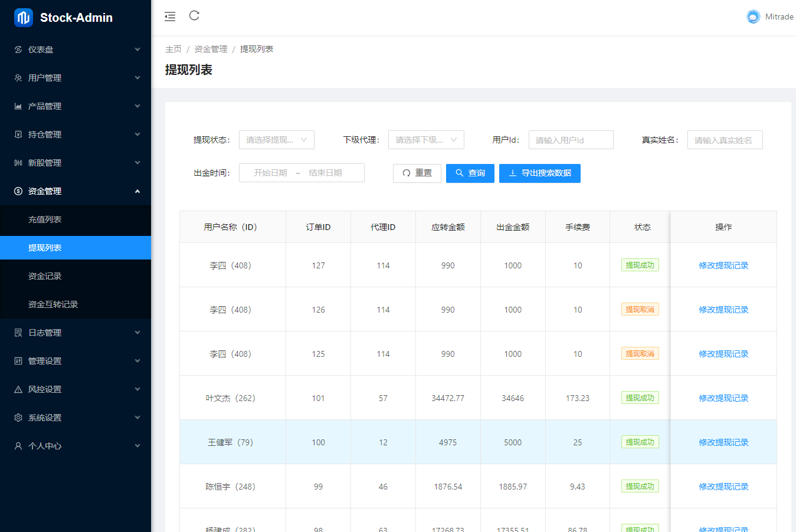The image size is (796, 532).
Task: Click the 产品管理 chart icon in sidebar
Action: click(18, 106)
